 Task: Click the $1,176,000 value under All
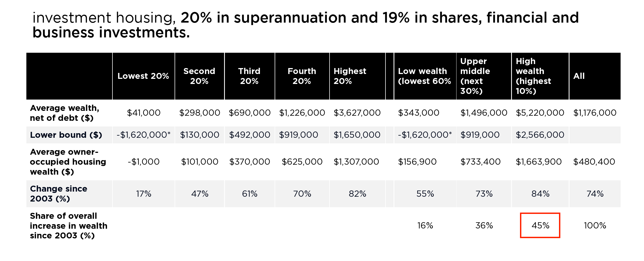point(595,113)
